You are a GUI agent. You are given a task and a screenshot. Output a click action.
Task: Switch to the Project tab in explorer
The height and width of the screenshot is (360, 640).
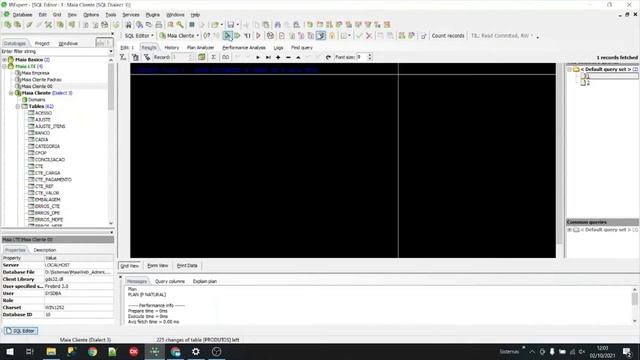coord(42,43)
